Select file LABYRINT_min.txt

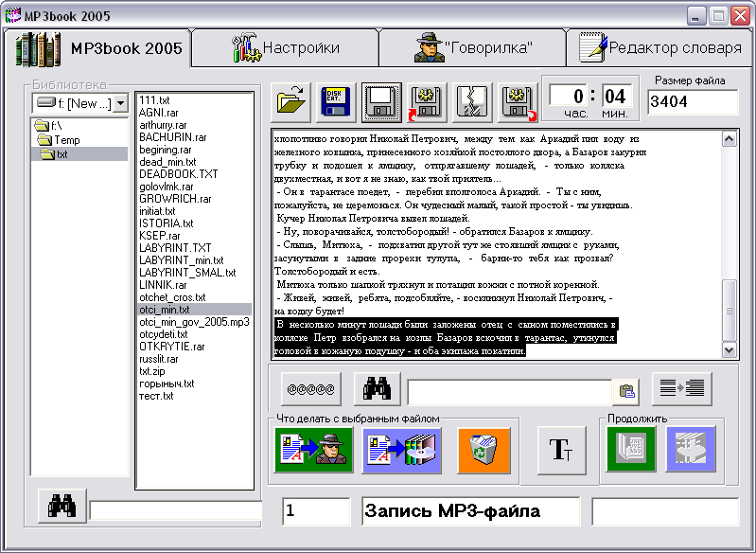click(181, 260)
